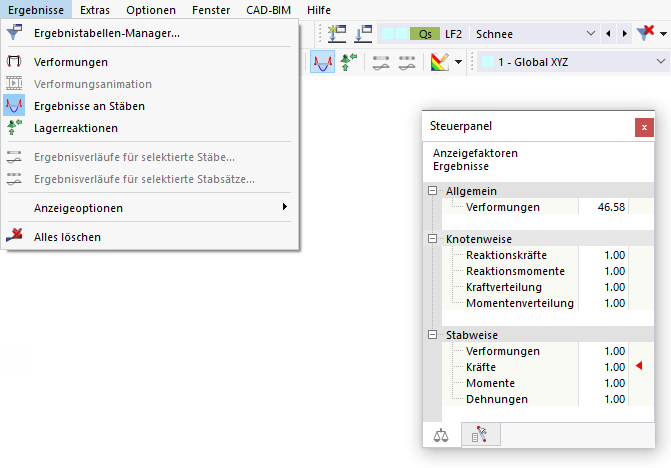
Task: Select Kraftverteilung row in Steuerpanel
Action: (x=548, y=287)
